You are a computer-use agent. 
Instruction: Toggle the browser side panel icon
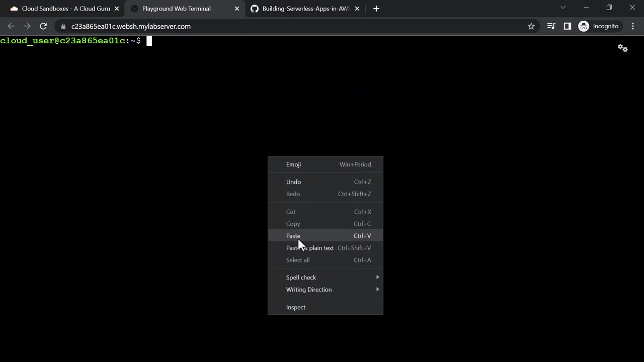pyautogui.click(x=568, y=26)
